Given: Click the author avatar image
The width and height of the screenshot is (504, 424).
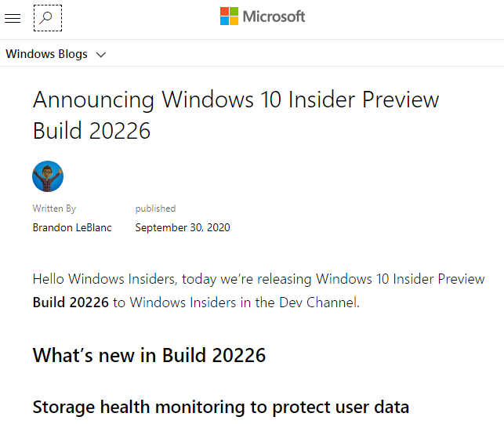Looking at the screenshot, I should [48, 176].
